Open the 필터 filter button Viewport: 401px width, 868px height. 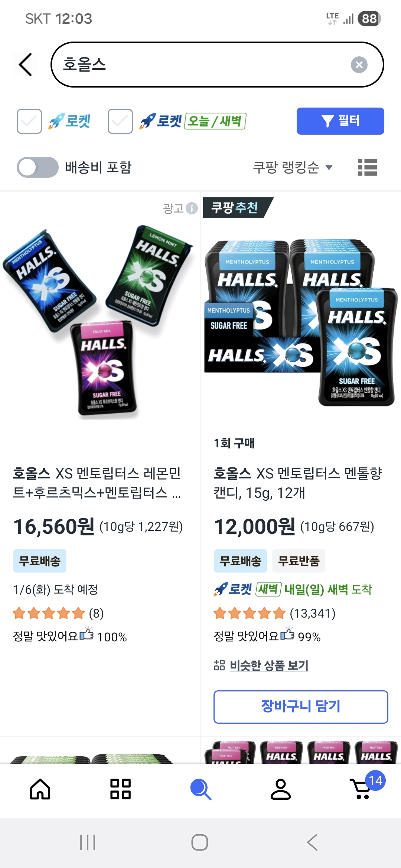coord(340,121)
